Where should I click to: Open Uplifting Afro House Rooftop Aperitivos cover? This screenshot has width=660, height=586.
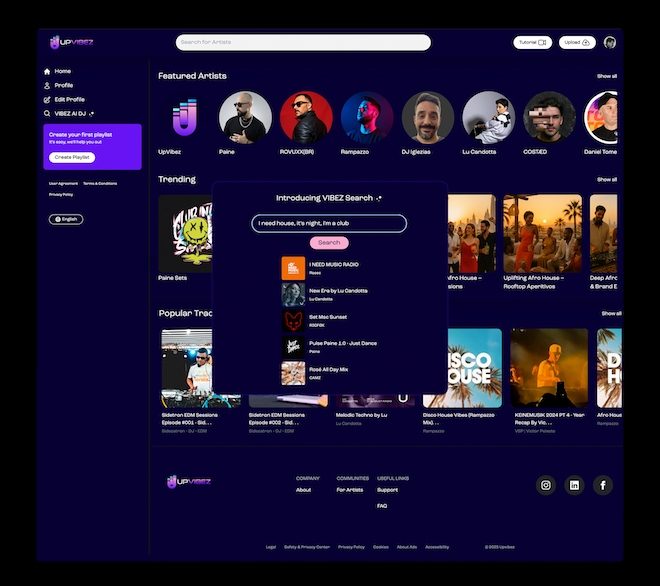(x=543, y=234)
